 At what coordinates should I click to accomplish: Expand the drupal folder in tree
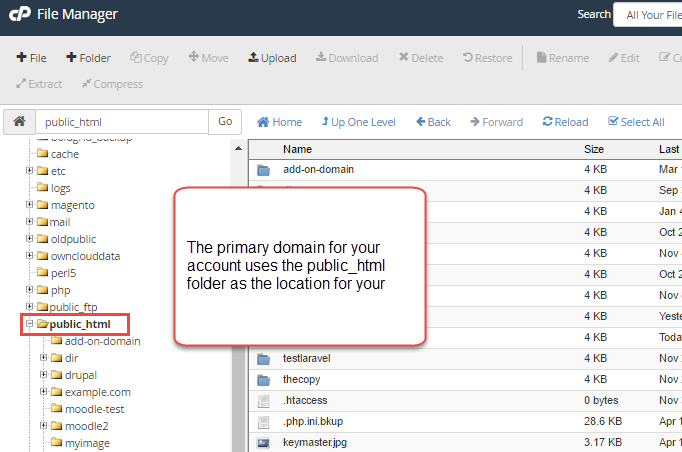[44, 375]
